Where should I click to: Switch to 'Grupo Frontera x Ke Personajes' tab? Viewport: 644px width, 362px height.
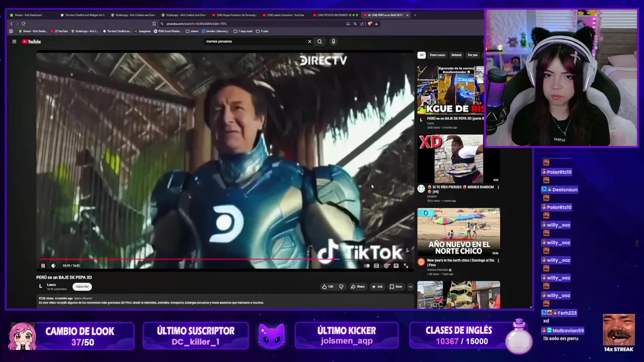pos(233,15)
